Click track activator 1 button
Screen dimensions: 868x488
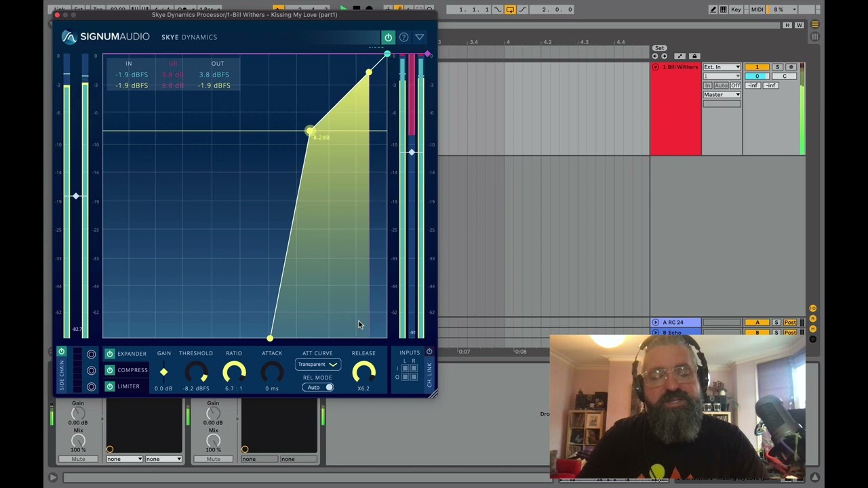pos(757,67)
